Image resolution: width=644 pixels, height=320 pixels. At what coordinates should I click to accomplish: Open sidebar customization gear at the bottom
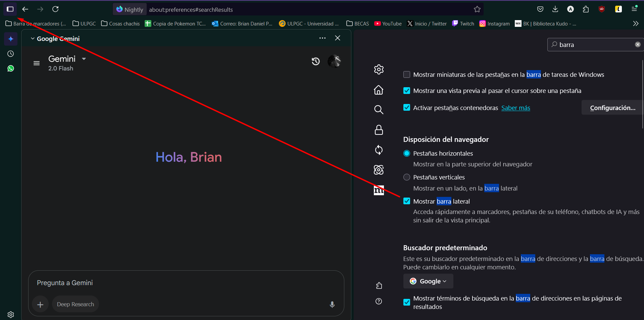point(11,314)
